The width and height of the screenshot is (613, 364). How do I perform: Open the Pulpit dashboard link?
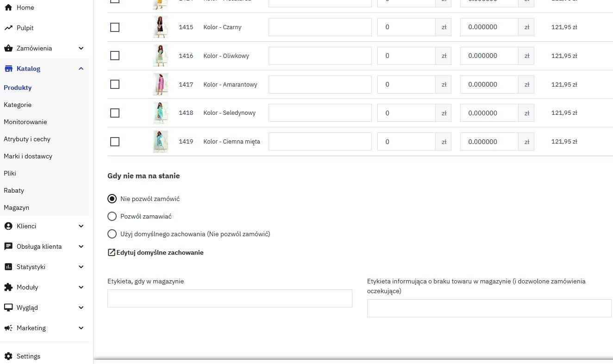[25, 28]
